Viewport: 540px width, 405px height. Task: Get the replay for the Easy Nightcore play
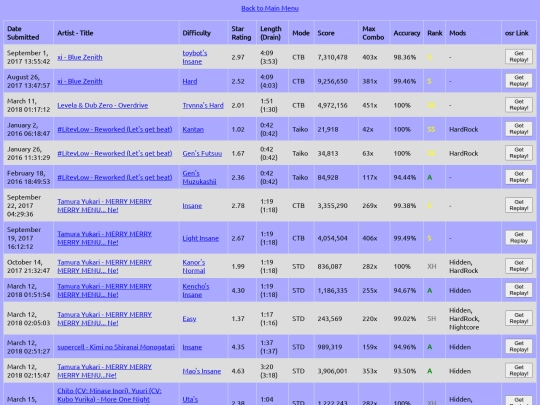tap(519, 319)
